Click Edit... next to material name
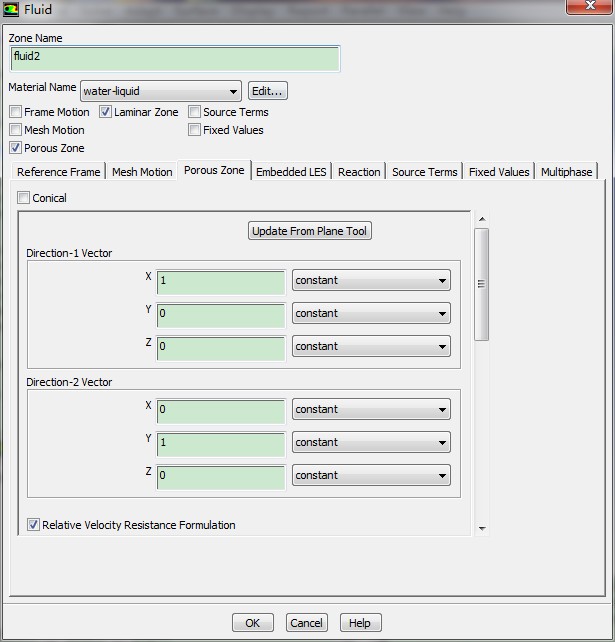The image size is (615, 642). (x=267, y=91)
